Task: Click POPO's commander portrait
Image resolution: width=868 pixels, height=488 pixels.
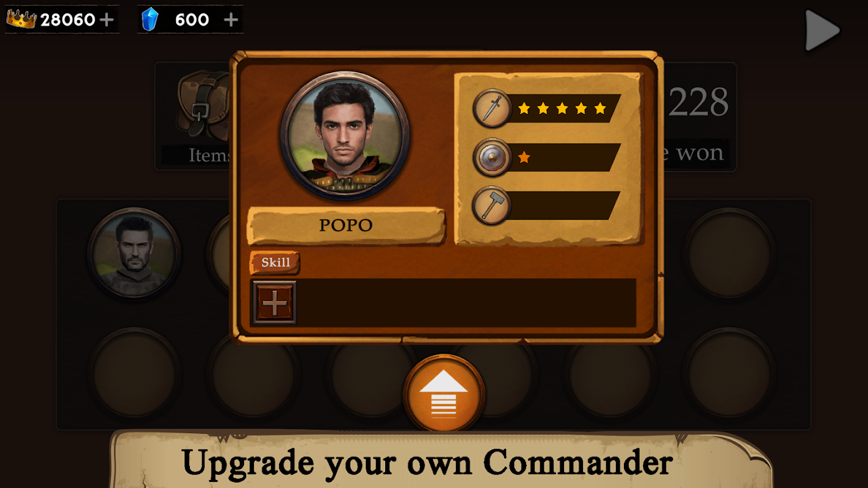Action: click(345, 135)
